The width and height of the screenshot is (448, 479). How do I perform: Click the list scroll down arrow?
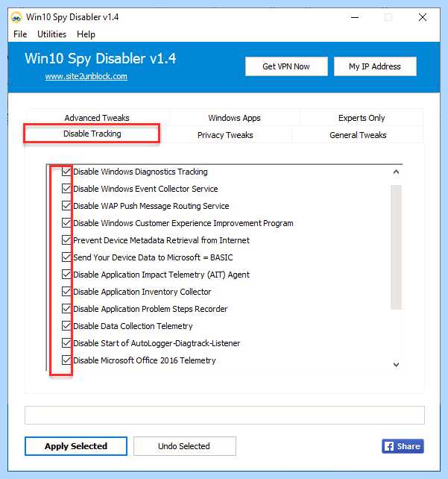coord(396,364)
